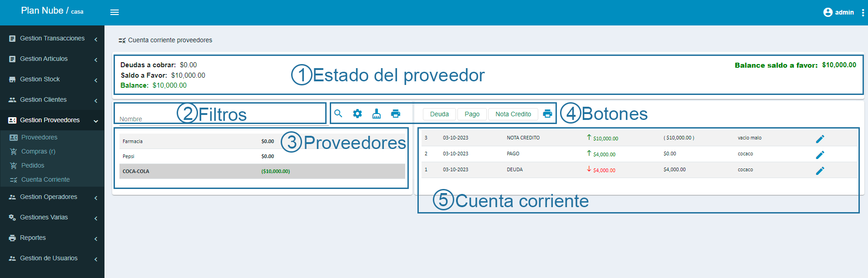Click the search magnifier icon in filters

tap(338, 114)
